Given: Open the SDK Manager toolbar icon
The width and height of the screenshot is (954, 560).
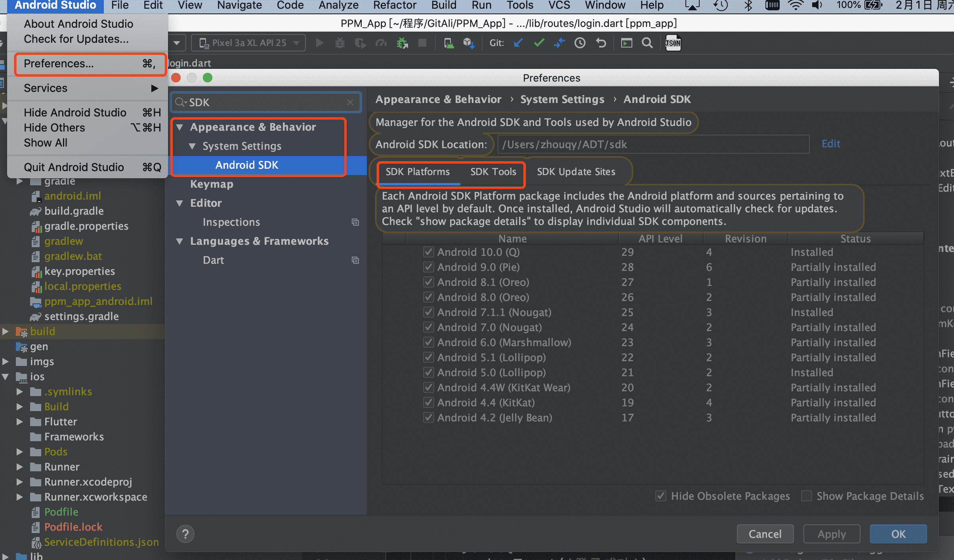Looking at the screenshot, I should pos(469,43).
